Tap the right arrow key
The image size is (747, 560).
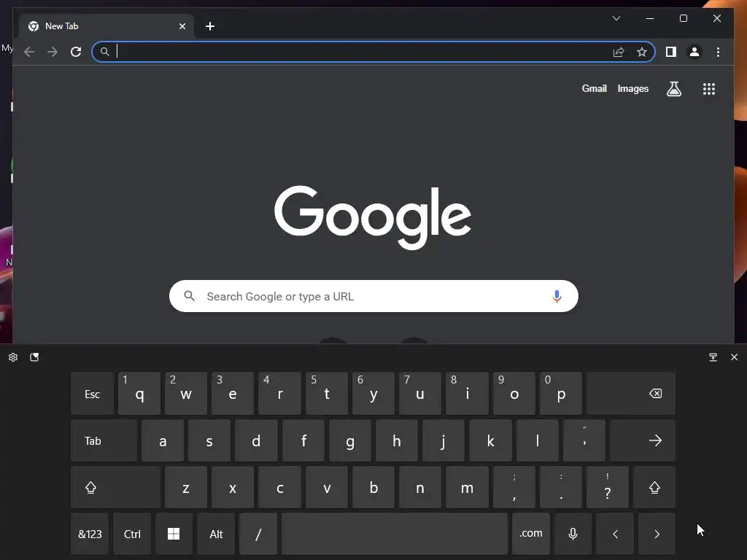point(657,534)
